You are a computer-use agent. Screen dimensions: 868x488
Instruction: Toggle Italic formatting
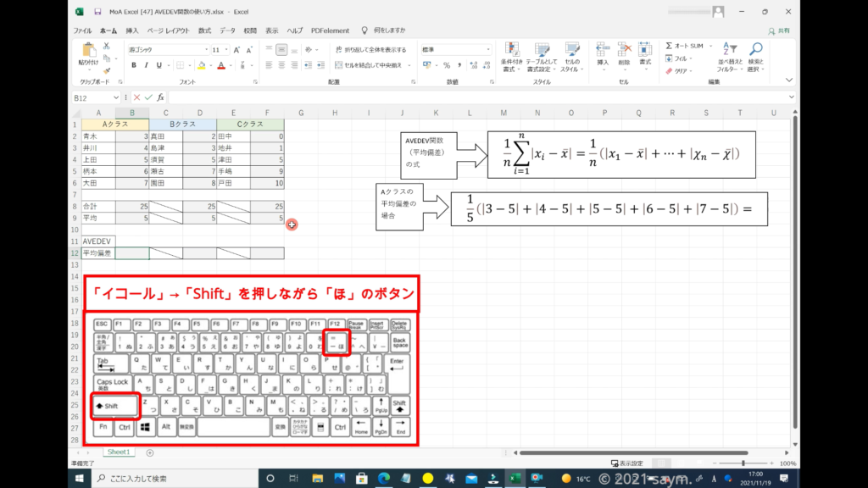147,65
